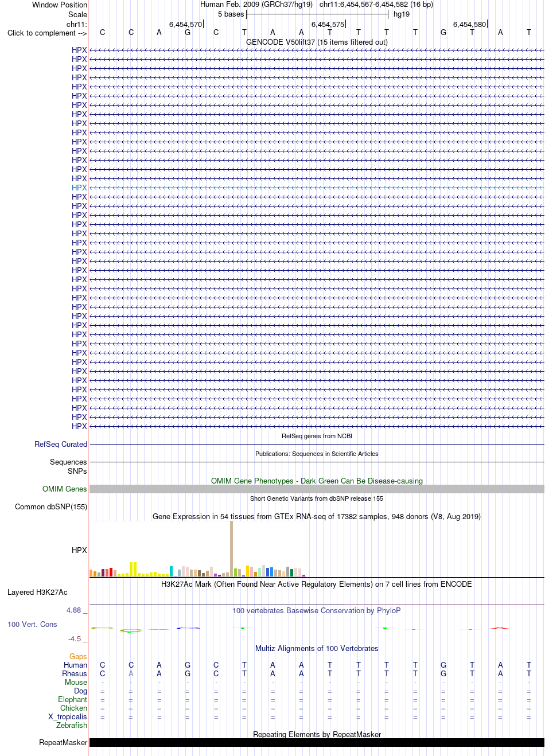This screenshot has height=756, width=545.
Task: Click the '5 bases' scale bar text
Action: click(231, 14)
